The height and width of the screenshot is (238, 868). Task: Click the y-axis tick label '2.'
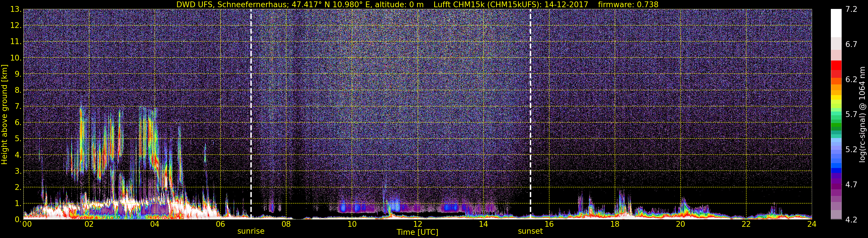(x=18, y=188)
